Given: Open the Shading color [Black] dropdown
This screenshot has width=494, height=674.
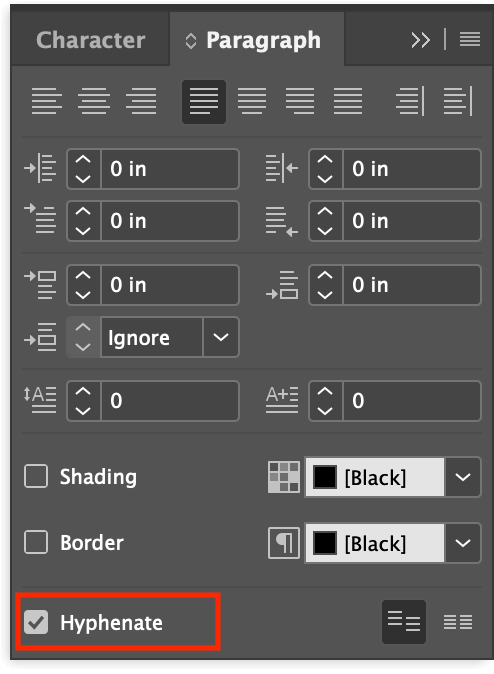Looking at the screenshot, I should click(x=463, y=477).
